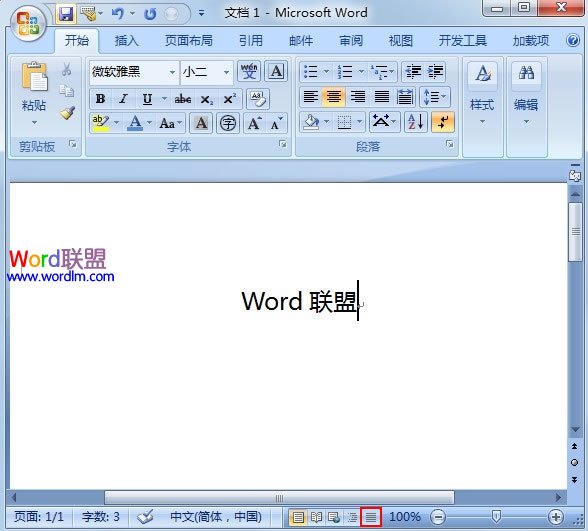Viewport: 588px width, 531px height.
Task: Clear formatting with the eraser icon
Action: pyautogui.click(x=258, y=99)
